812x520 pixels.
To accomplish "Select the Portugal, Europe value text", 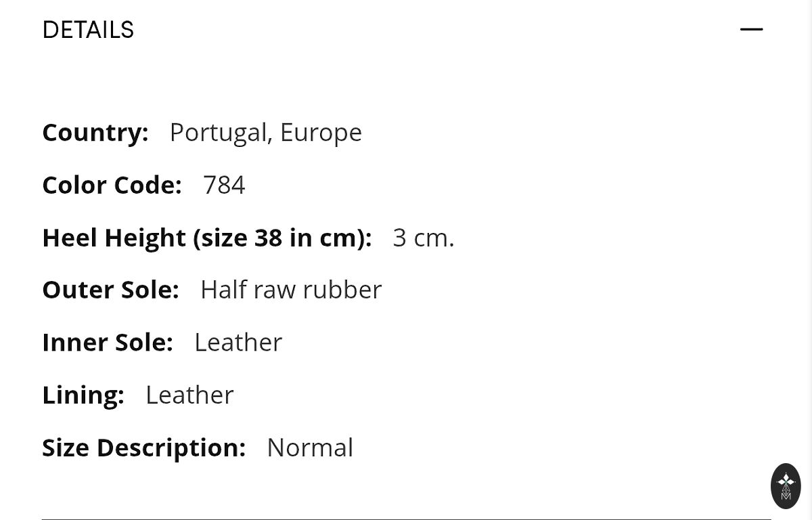I will 265,132.
